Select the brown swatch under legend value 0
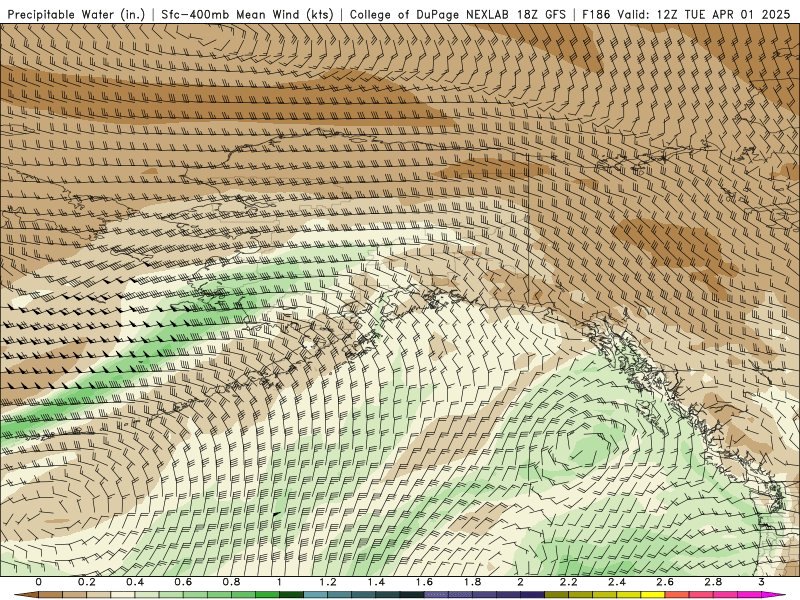Viewport: 800px width, 600px height. 50,595
